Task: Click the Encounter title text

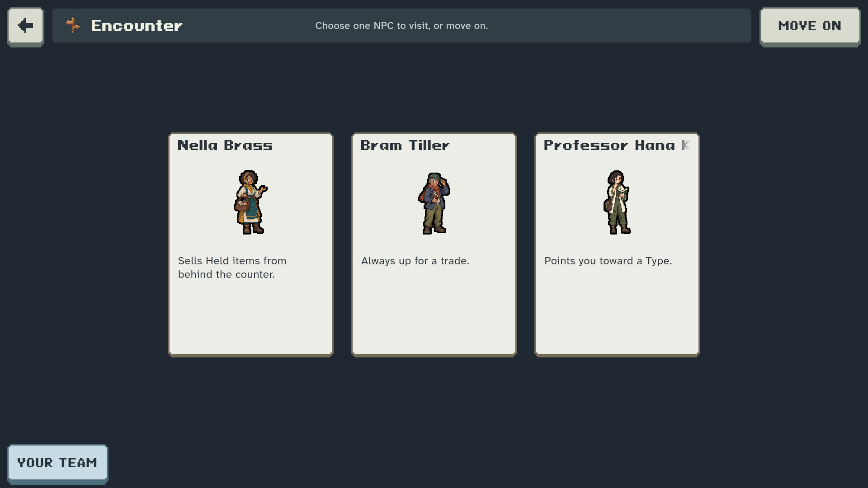Action: tap(137, 26)
